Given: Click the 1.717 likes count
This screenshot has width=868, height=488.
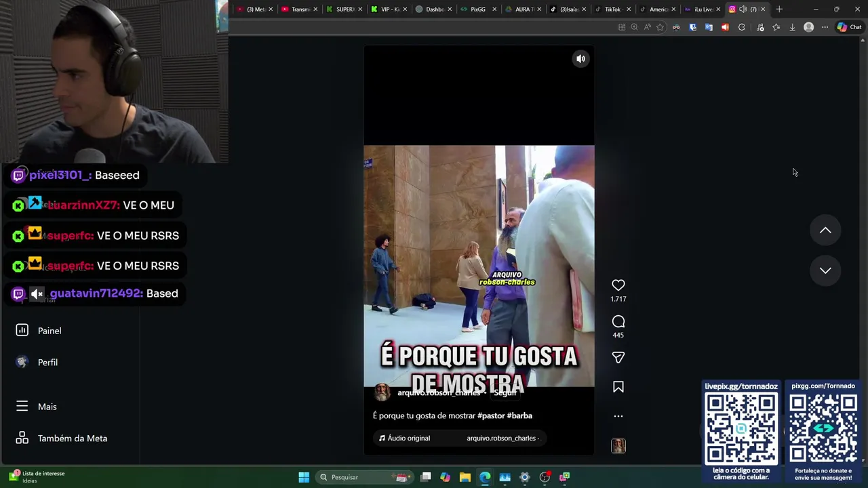Looking at the screenshot, I should 618,299.
